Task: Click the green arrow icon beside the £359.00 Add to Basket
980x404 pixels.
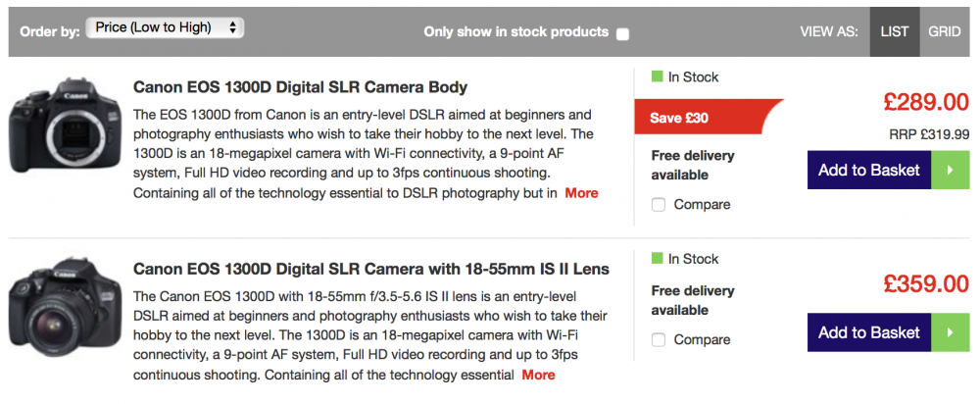Action: (950, 332)
